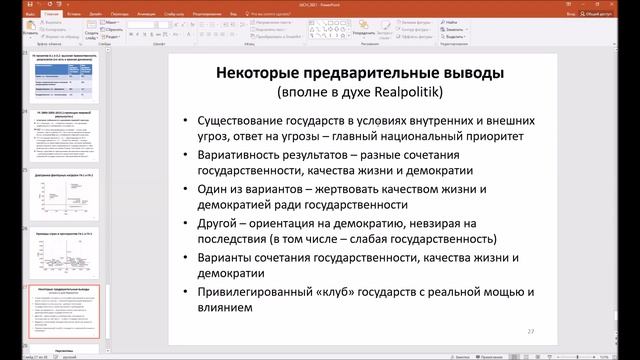The image size is (640, 360).
Task: Switch to Slide Sorter view
Action: [x=526, y=357]
